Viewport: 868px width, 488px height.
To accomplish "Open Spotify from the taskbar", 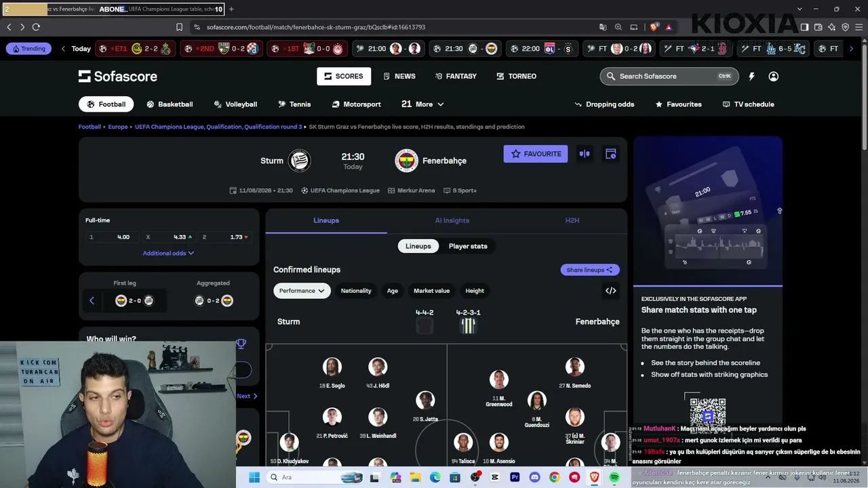I will pos(614,478).
